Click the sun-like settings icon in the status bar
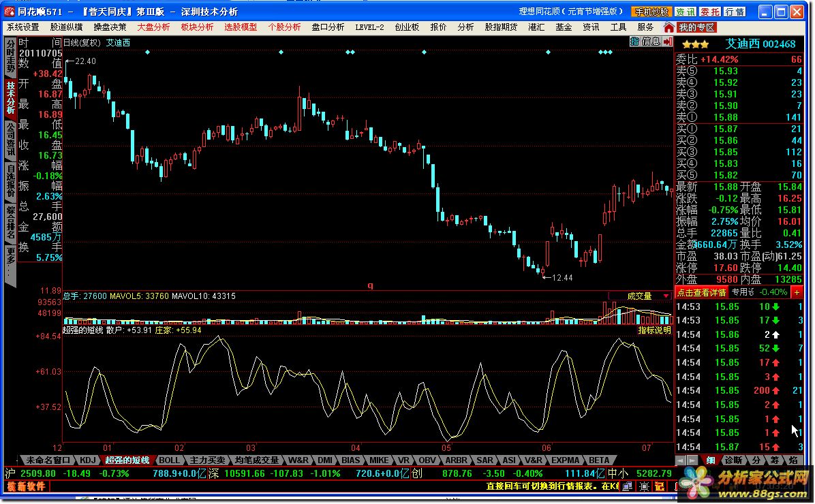 point(644,486)
